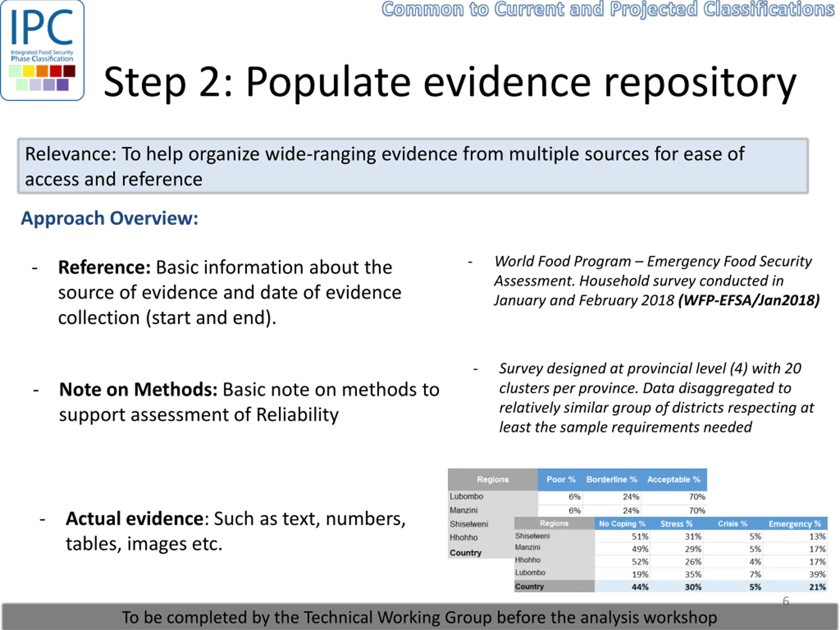Select the purple square in IPC logo
840x630 pixels.
point(62,85)
